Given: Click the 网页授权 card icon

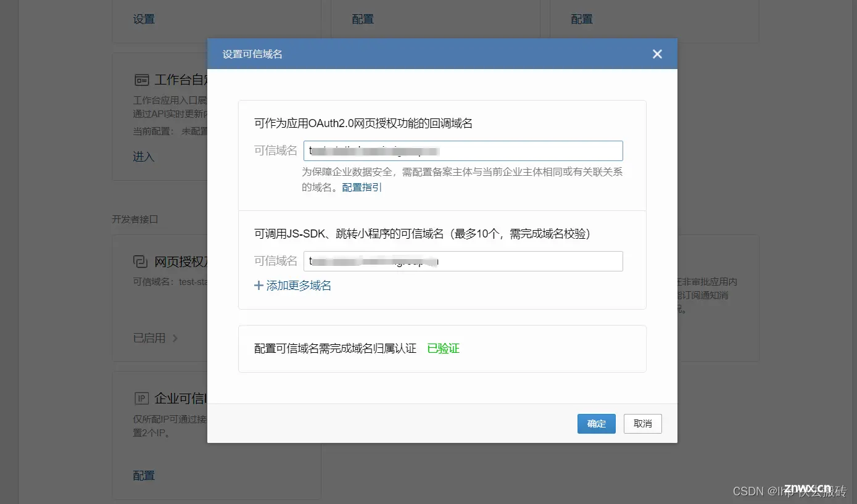Looking at the screenshot, I should (141, 262).
